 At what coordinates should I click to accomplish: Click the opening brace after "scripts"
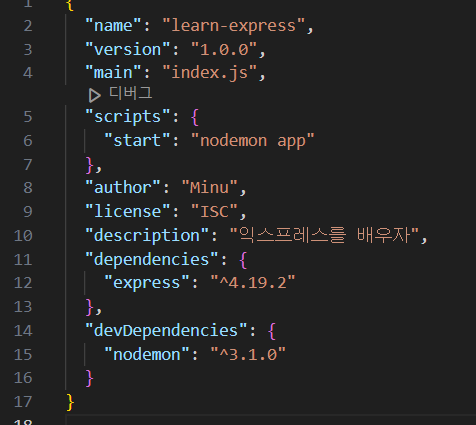[195, 117]
